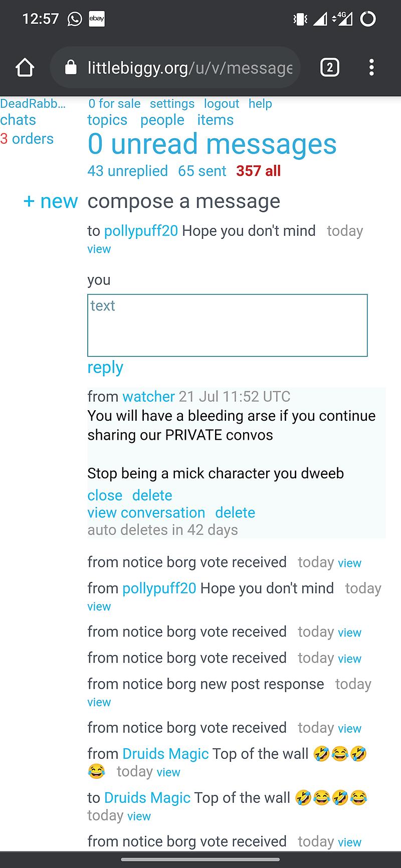
Task: Tap the WhatsApp notification icon
Action: pyautogui.click(x=75, y=19)
